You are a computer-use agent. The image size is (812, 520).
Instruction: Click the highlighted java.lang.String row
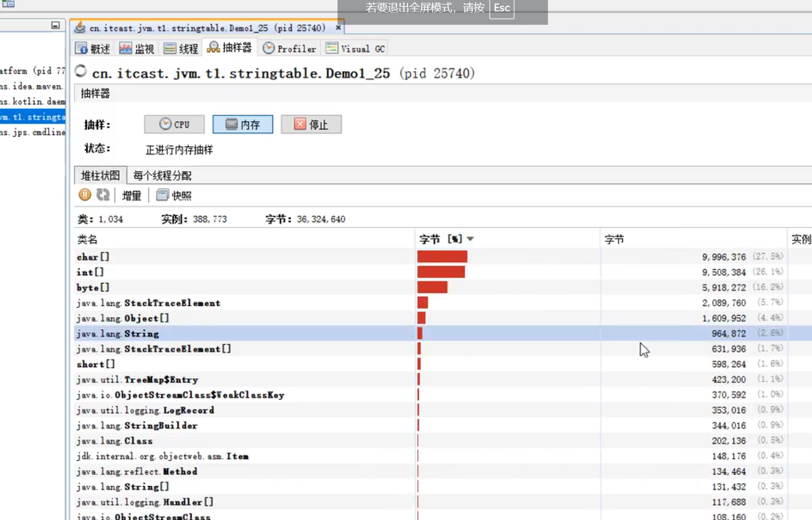coord(443,334)
